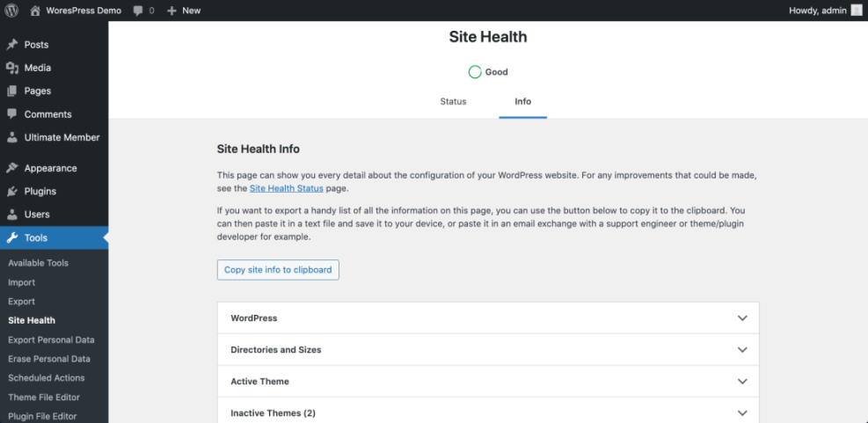Open the Tools menu label
Image resolution: width=868 pixels, height=423 pixels.
point(35,238)
